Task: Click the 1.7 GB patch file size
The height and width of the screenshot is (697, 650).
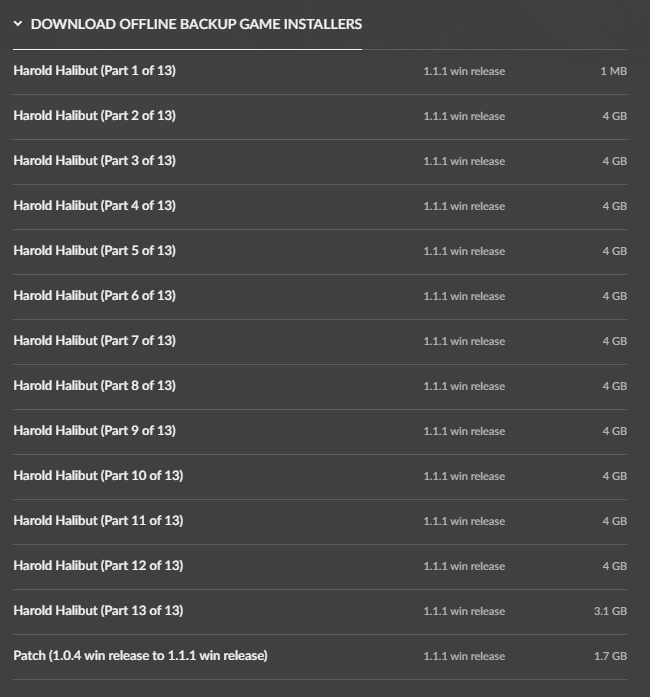Action: coord(610,656)
